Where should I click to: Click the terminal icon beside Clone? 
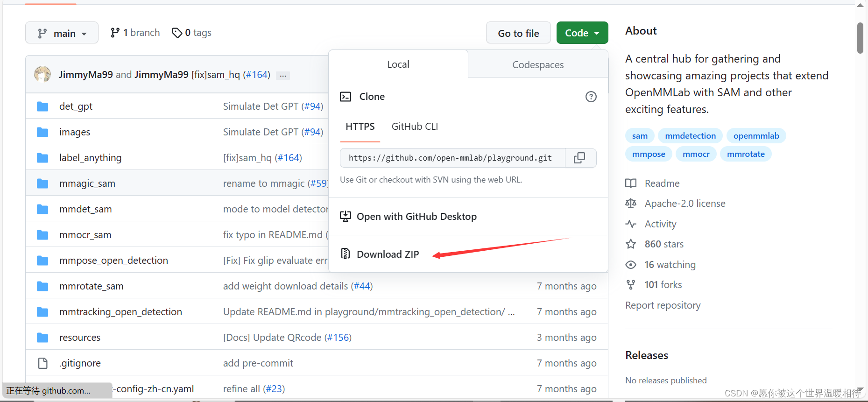346,97
